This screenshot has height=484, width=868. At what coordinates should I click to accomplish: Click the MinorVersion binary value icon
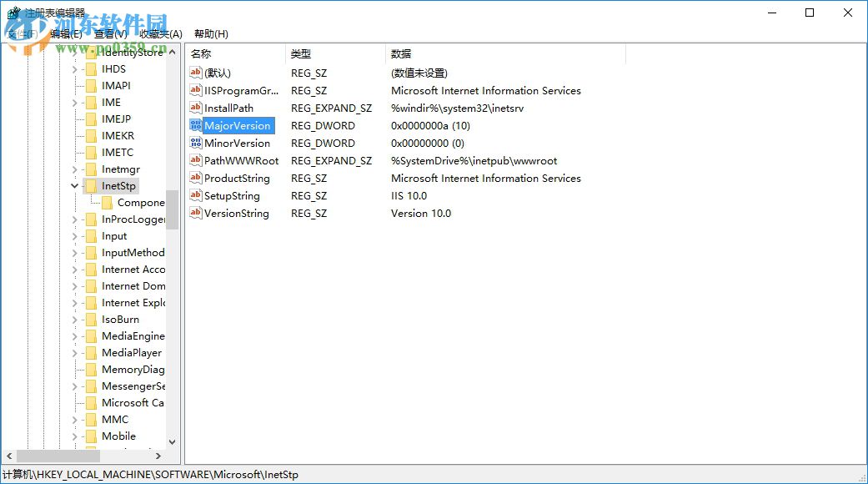coord(195,143)
